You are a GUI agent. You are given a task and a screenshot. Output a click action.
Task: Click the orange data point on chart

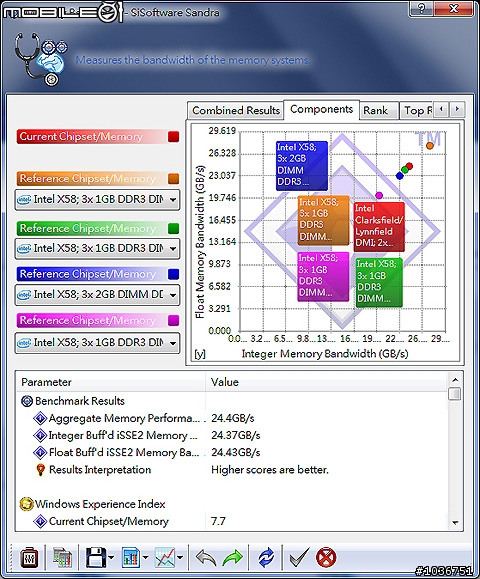(429, 145)
